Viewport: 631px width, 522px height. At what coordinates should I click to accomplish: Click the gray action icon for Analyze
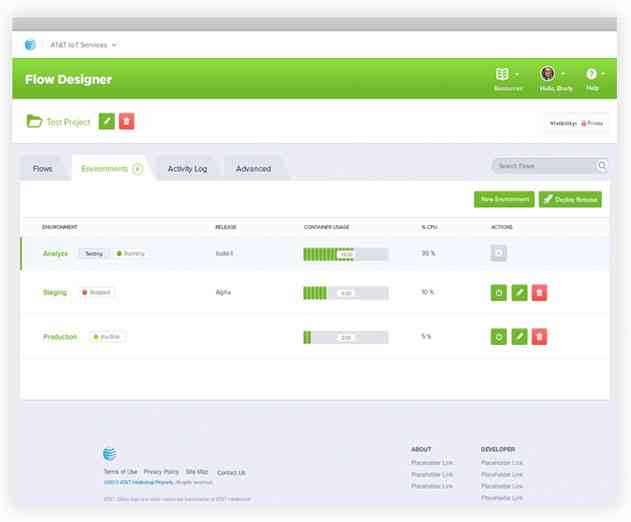tap(499, 254)
